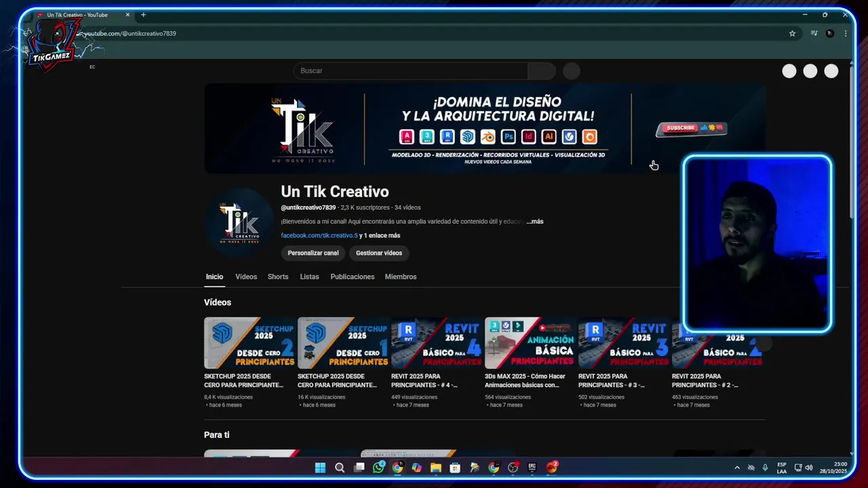Viewport: 868px width, 488px height.
Task: Open the red app with badge 2
Action: click(x=552, y=467)
